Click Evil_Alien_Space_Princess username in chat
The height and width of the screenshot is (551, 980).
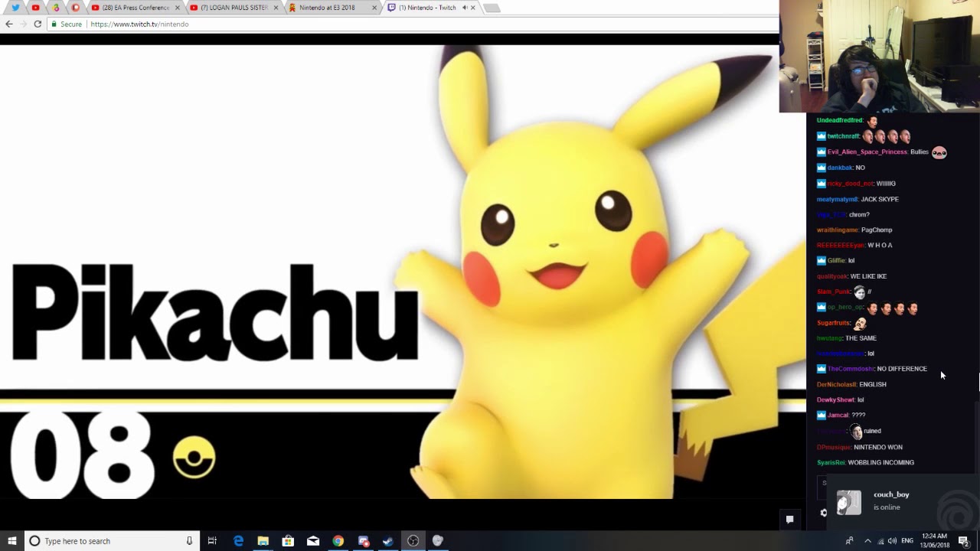coord(867,152)
